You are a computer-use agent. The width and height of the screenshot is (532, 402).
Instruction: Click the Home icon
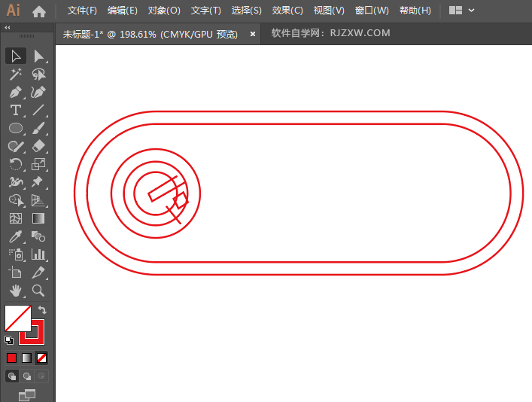pyautogui.click(x=39, y=11)
